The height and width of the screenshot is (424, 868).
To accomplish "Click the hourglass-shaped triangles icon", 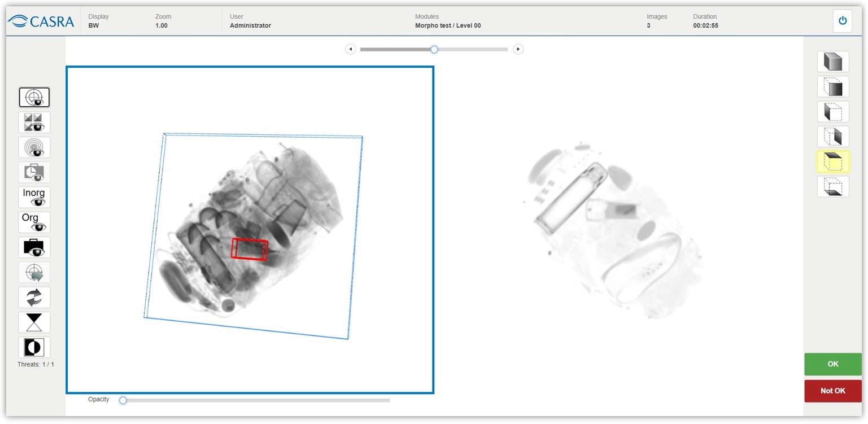I will (34, 322).
